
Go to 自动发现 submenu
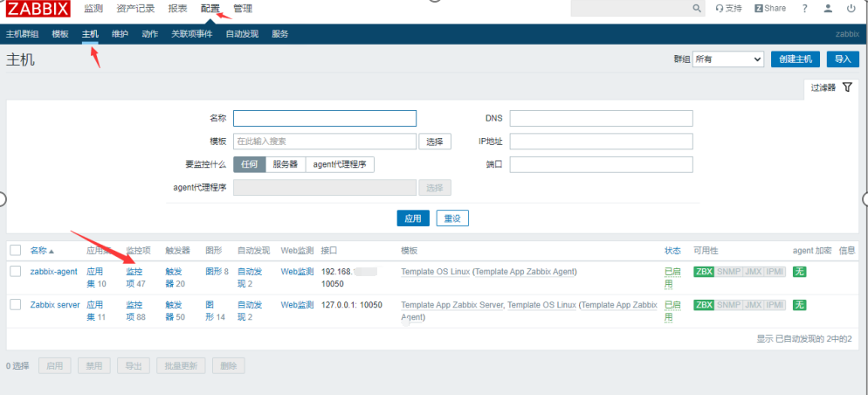click(242, 34)
